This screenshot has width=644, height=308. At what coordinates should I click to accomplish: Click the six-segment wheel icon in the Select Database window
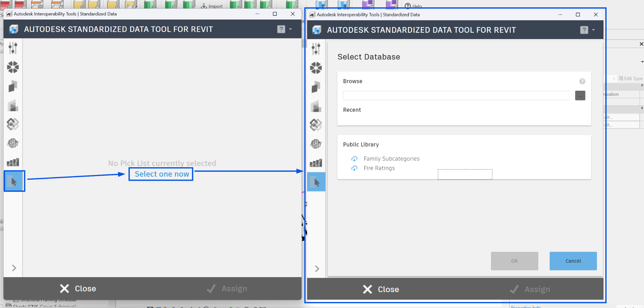316,68
